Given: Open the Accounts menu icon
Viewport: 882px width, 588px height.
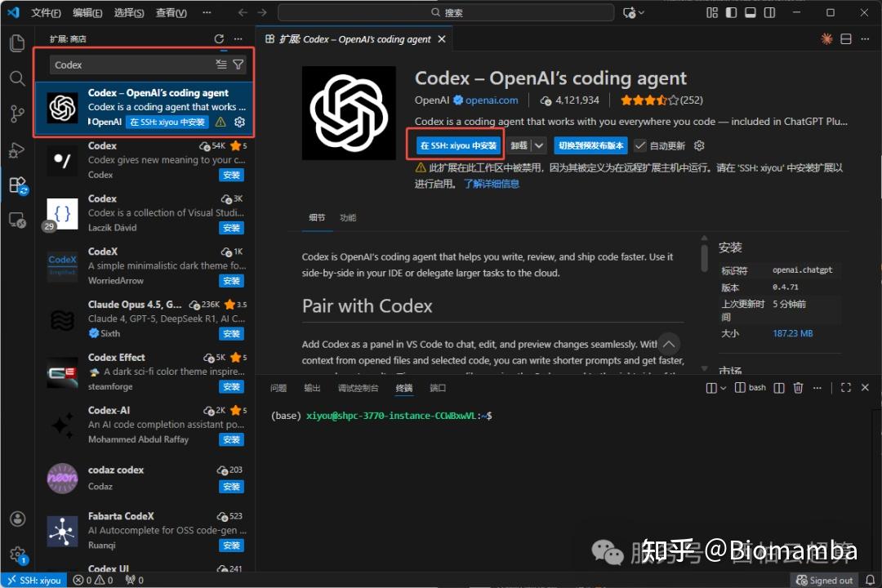Looking at the screenshot, I should (x=18, y=519).
